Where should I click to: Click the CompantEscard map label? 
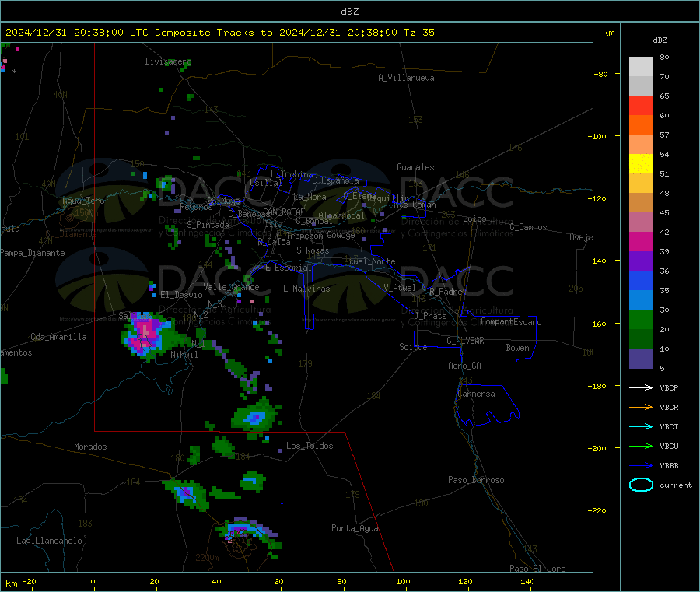click(x=511, y=321)
